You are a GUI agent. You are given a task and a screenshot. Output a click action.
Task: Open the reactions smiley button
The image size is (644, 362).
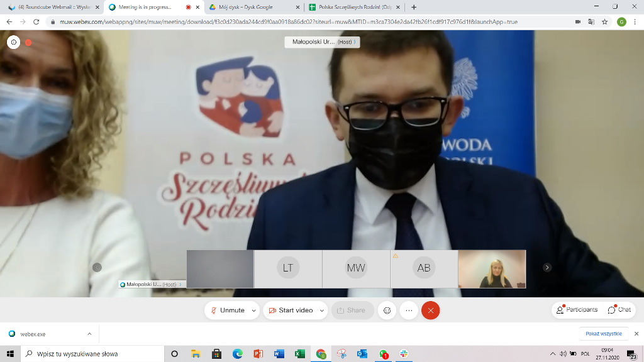coord(387,310)
